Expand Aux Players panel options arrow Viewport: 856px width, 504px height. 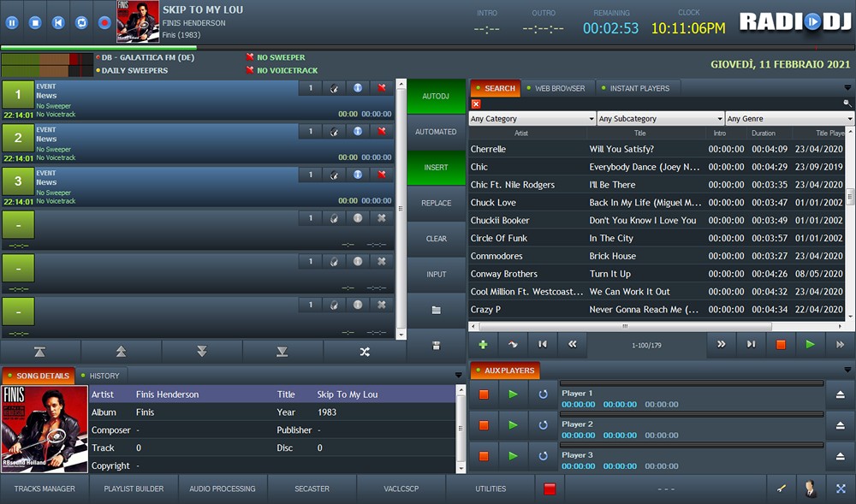[847, 370]
